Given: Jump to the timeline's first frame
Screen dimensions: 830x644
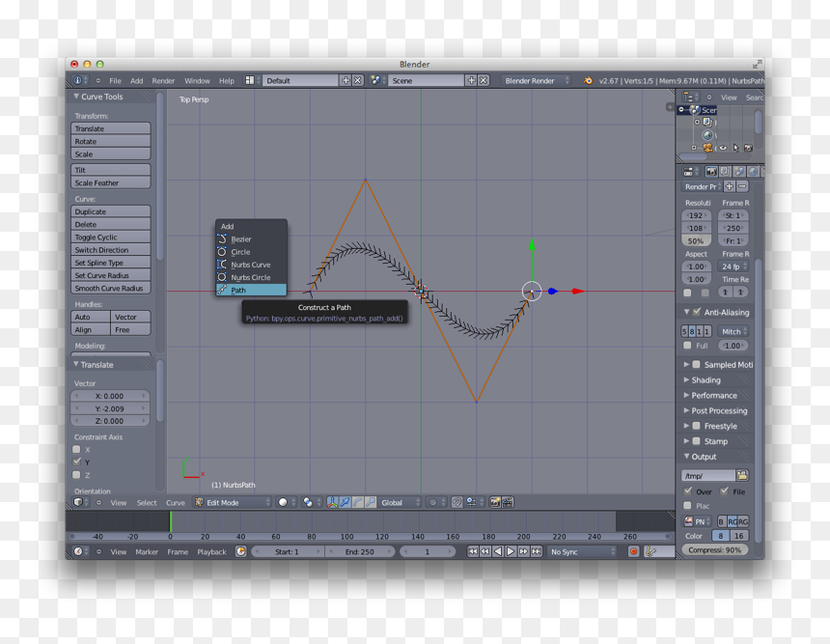Looking at the screenshot, I should pos(472,551).
